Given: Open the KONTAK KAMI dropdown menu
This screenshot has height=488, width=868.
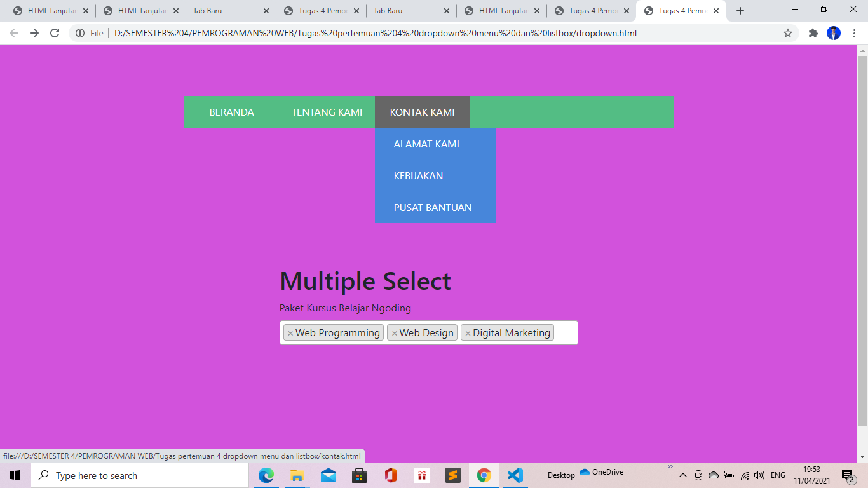Looking at the screenshot, I should [422, 112].
